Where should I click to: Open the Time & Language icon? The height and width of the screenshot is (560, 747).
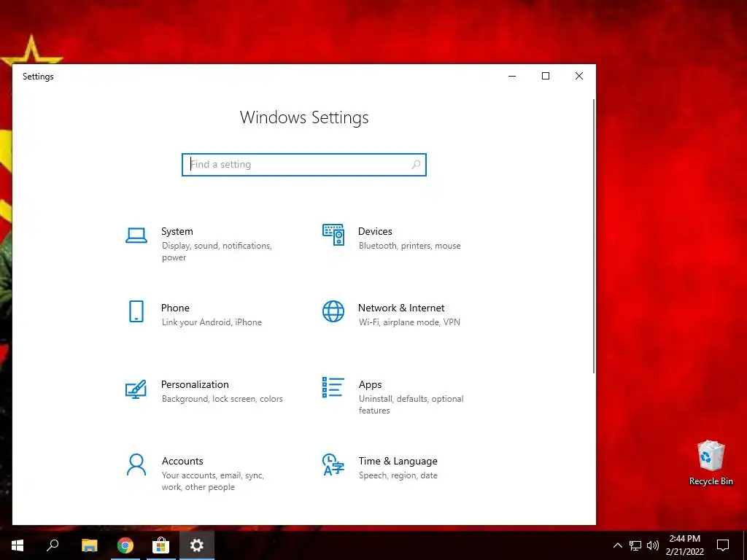[x=333, y=464]
